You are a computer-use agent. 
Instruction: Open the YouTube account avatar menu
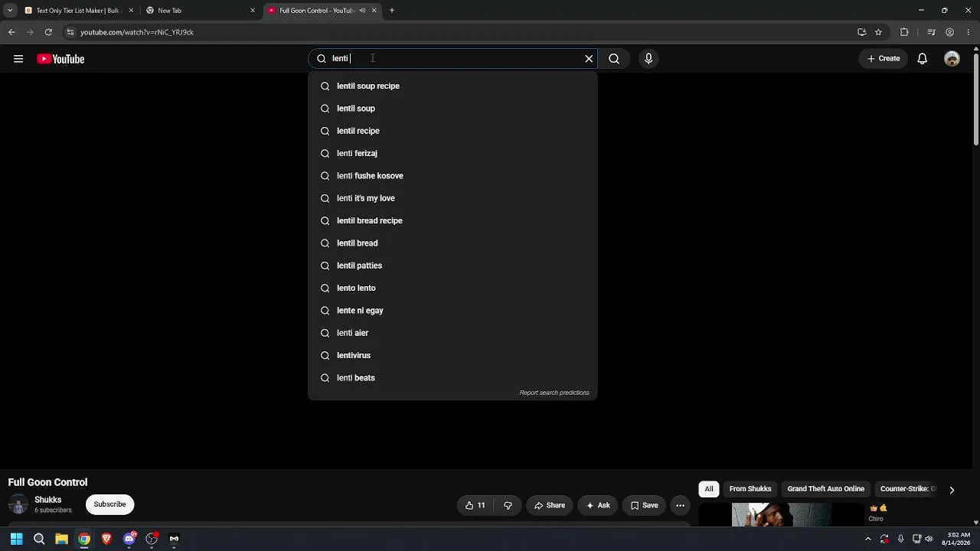pyautogui.click(x=952, y=59)
